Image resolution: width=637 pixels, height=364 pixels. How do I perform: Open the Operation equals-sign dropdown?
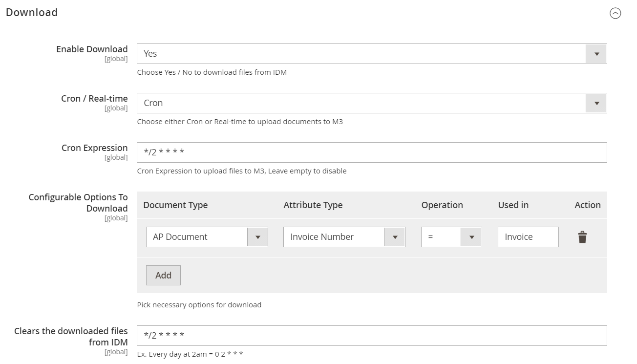(x=451, y=237)
